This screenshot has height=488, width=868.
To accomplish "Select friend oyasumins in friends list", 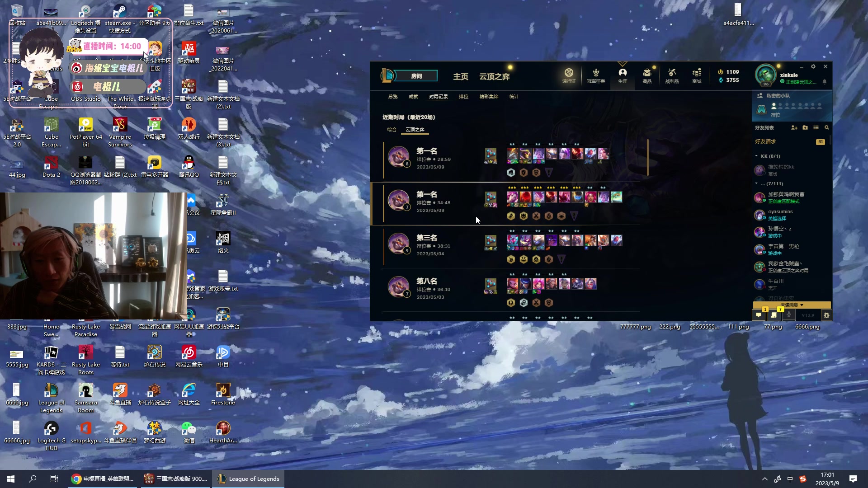I will point(792,215).
